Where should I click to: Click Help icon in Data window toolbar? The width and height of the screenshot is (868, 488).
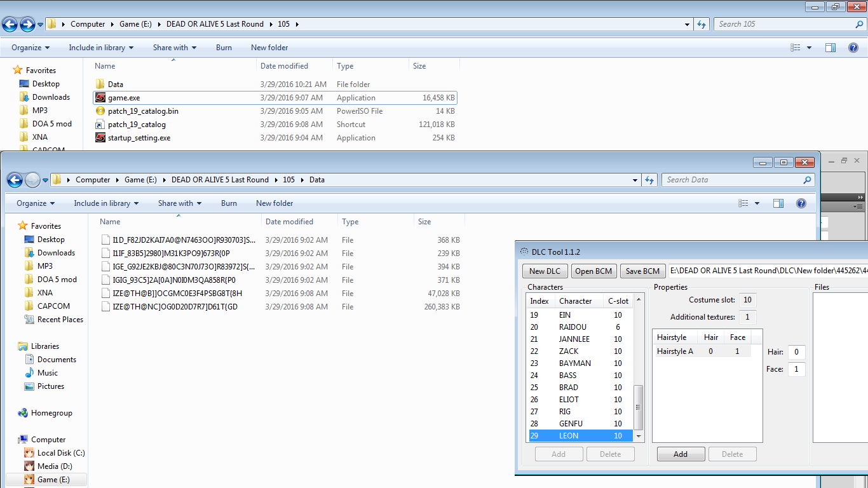(801, 203)
